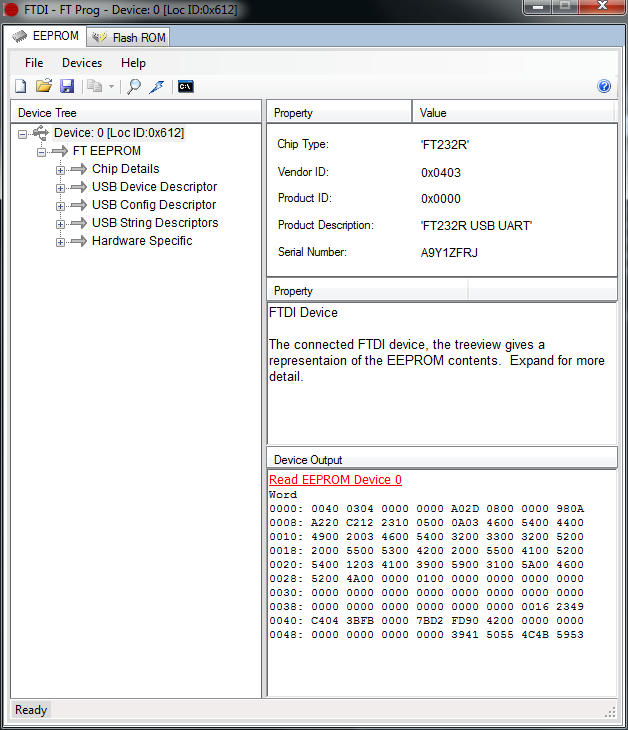Click the Read EEPROM Device 0 link

click(x=335, y=480)
